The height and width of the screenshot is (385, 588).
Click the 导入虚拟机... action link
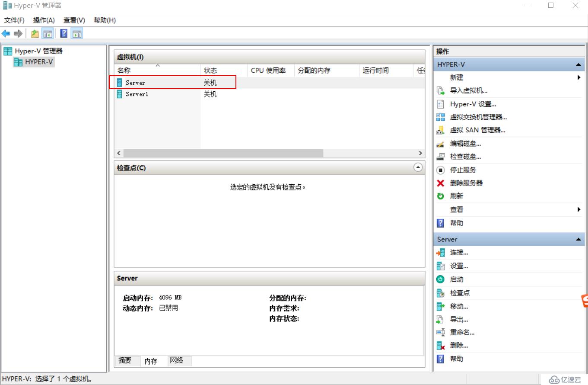tap(469, 91)
